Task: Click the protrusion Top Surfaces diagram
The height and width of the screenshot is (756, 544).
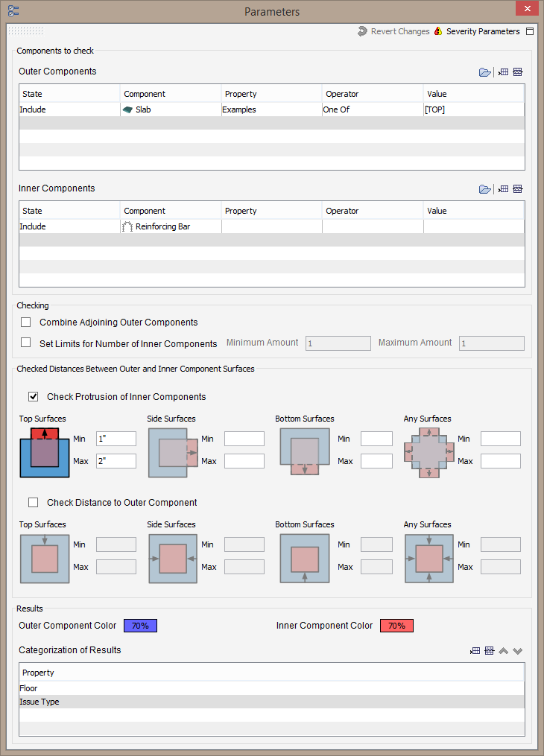Action: click(45, 452)
